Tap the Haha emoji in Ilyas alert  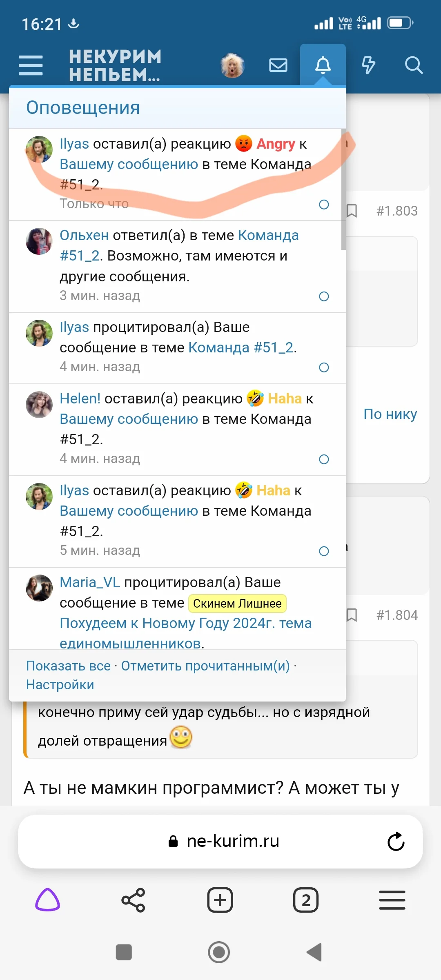tap(244, 490)
